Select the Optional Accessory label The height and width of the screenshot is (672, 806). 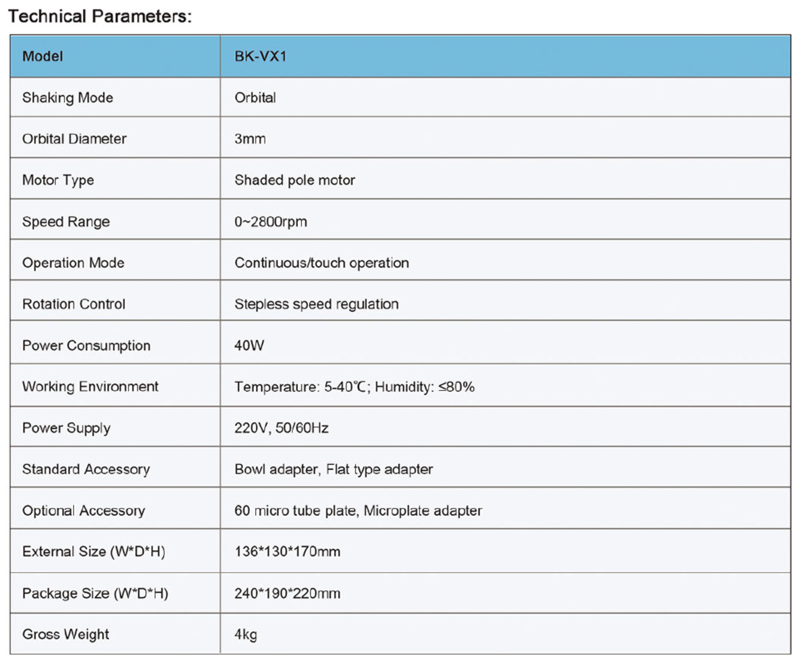click(x=84, y=510)
